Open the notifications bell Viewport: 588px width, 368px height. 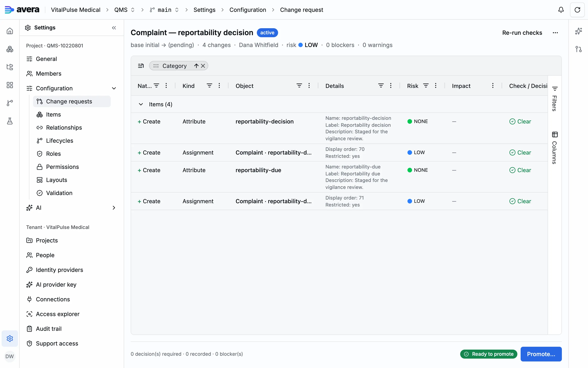click(561, 10)
